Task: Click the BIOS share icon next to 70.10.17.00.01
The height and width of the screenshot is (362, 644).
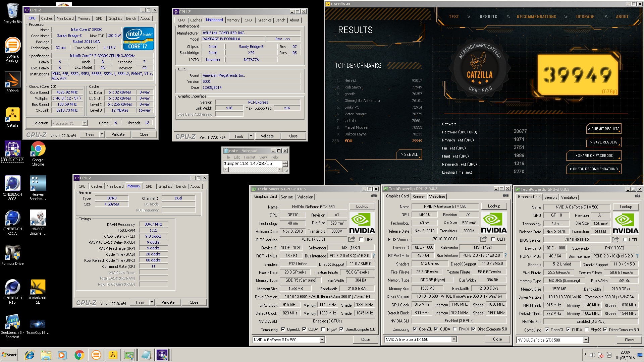Action: pos(352,239)
